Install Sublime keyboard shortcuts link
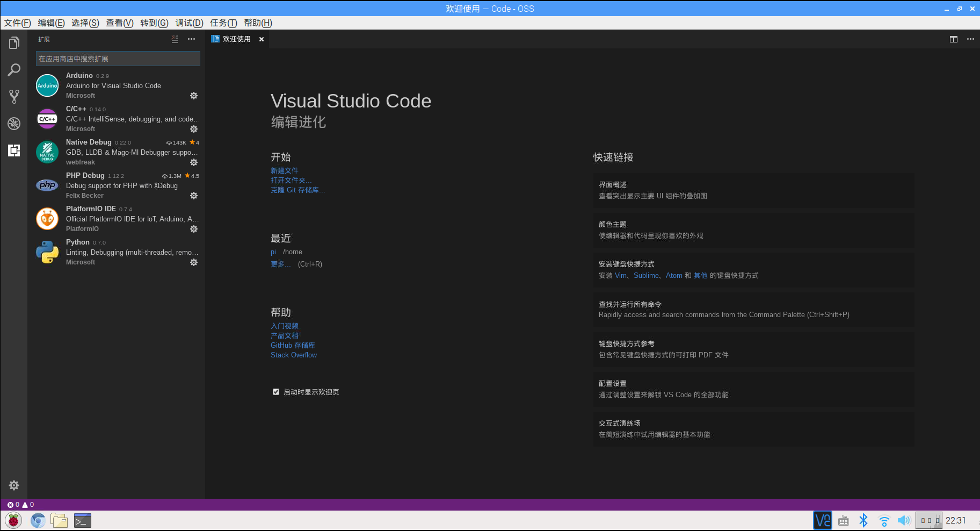The width and height of the screenshot is (980, 531). (x=646, y=276)
